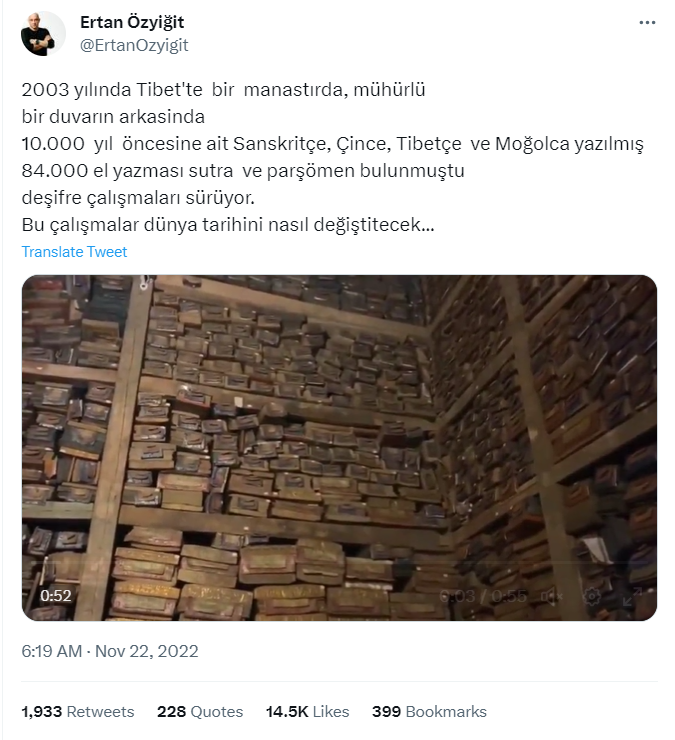675x740 pixels.
Task: Unmute the video with the speaker icon
Action: 551,597
